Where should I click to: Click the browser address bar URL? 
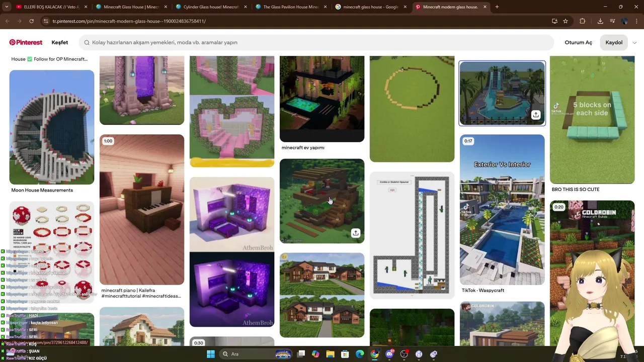pyautogui.click(x=129, y=21)
